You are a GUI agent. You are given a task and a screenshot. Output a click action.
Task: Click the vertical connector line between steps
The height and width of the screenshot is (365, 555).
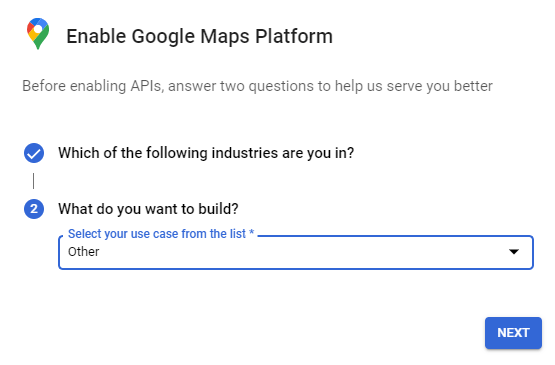click(x=34, y=181)
